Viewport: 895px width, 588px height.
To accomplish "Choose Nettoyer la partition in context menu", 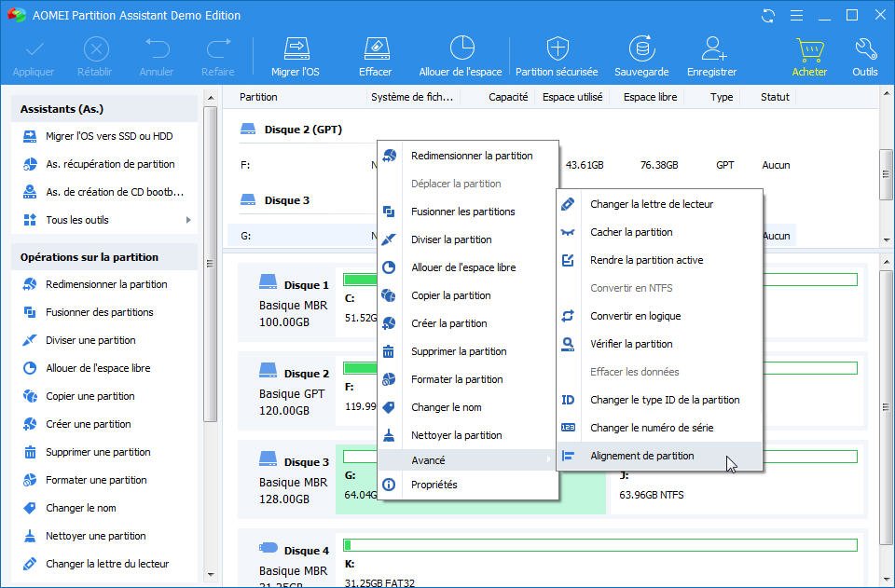I will tap(467, 435).
